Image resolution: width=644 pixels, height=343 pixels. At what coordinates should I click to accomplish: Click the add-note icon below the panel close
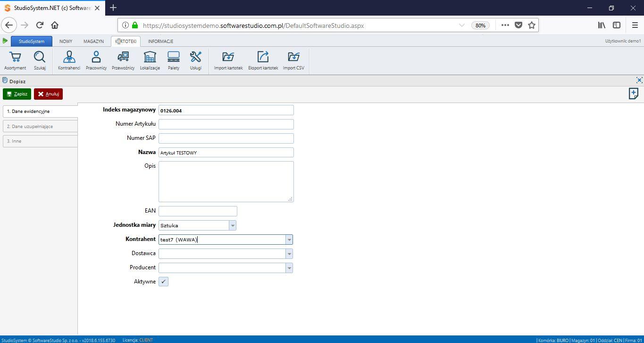coord(634,94)
